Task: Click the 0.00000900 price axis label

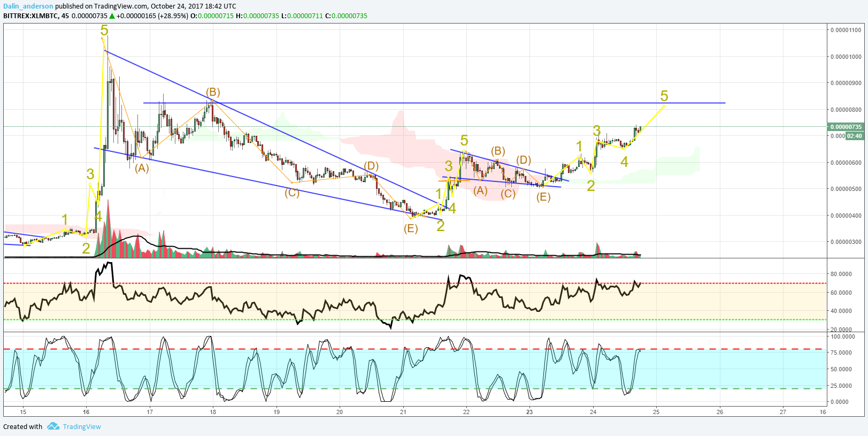Action: coord(846,83)
